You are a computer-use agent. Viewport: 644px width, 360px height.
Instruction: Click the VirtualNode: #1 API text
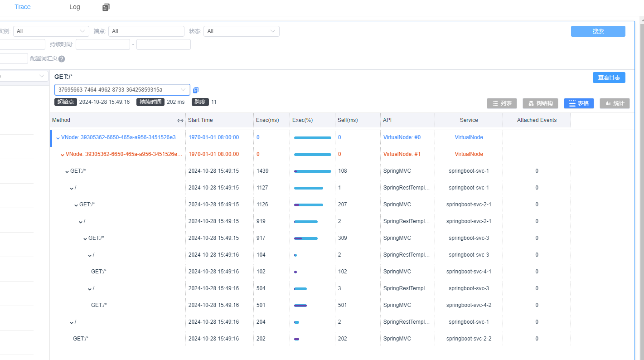[402, 154]
